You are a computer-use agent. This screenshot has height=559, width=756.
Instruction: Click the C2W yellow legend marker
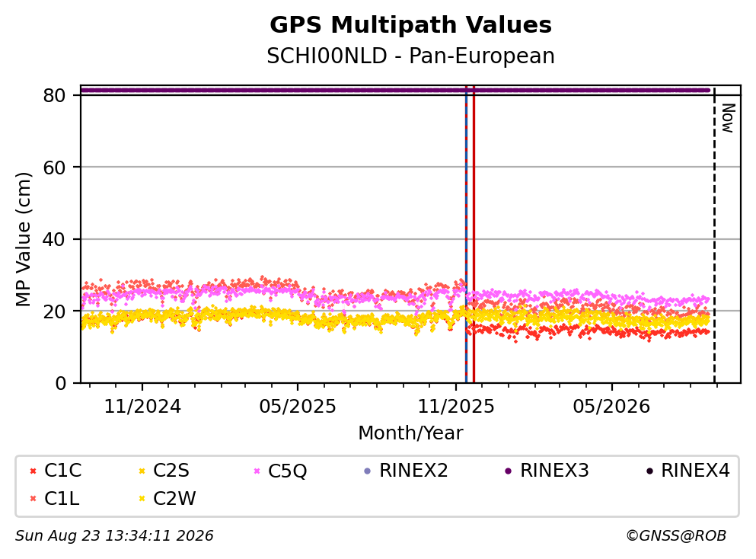[x=142, y=499]
